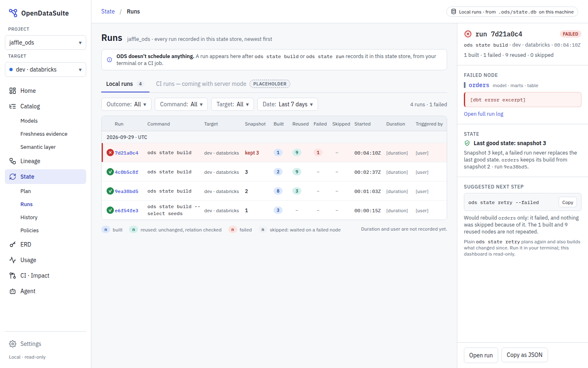Open run 7d21a0c4 link in table

(127, 153)
